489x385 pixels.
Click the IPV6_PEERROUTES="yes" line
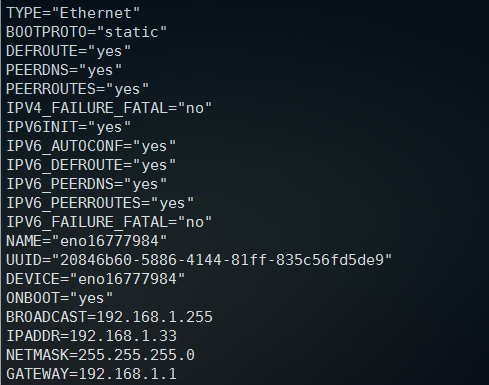click(100, 203)
